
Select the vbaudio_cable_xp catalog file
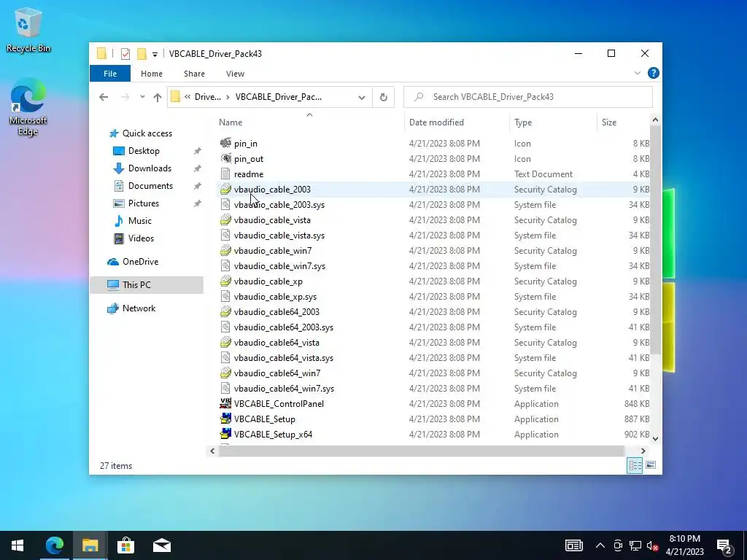268,281
